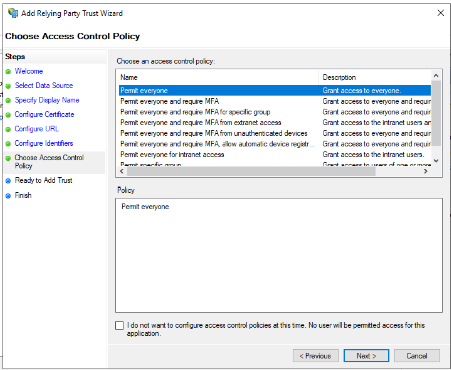Open the Configure Certificate step

[x=44, y=114]
